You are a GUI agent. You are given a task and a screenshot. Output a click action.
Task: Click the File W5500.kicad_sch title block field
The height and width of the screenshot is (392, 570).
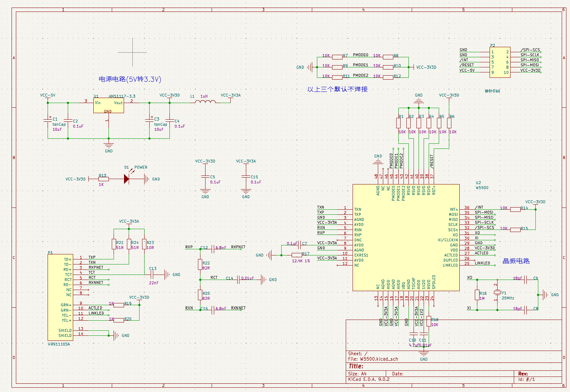[373, 359]
